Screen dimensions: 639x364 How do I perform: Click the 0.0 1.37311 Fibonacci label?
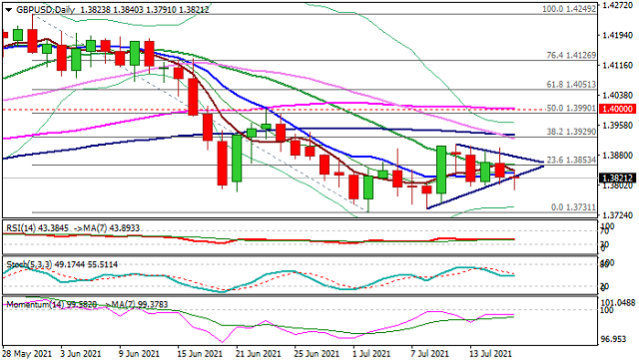click(x=573, y=207)
